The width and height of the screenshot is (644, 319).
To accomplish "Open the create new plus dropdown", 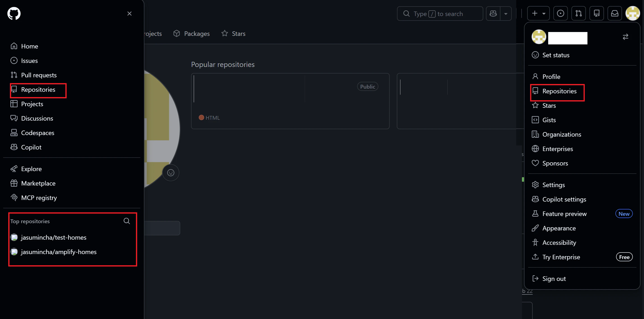I will 538,14.
